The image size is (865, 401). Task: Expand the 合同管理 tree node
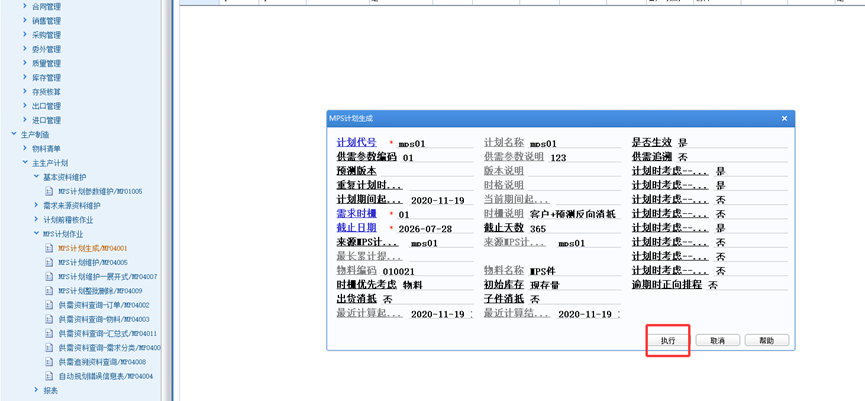25,6
